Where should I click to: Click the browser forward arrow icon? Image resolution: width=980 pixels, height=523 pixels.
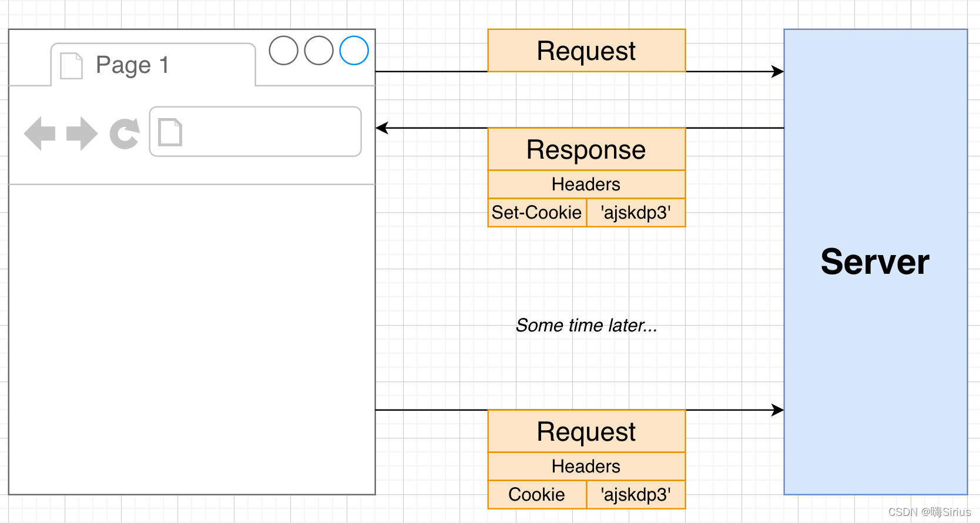point(82,133)
